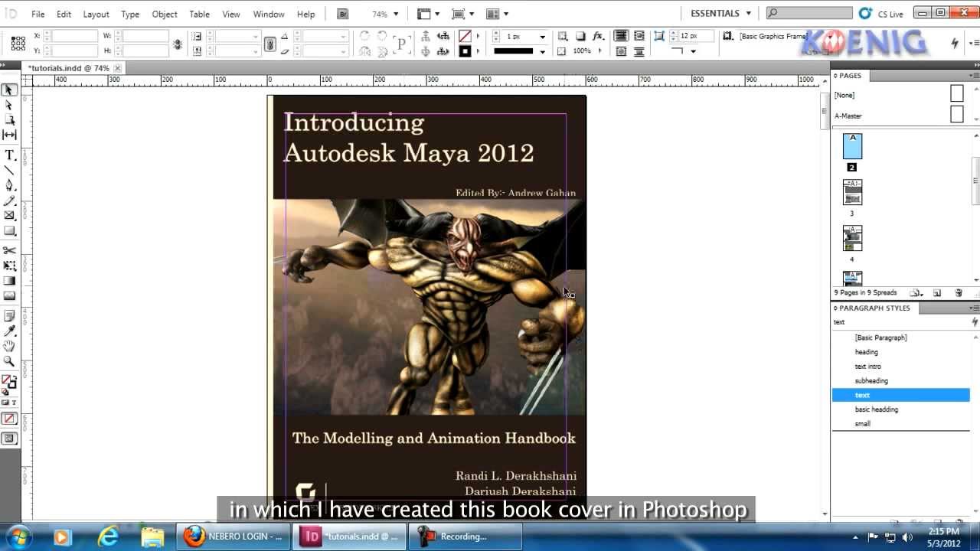The width and height of the screenshot is (980, 551).
Task: Select the subheading paragraph style
Action: (871, 380)
